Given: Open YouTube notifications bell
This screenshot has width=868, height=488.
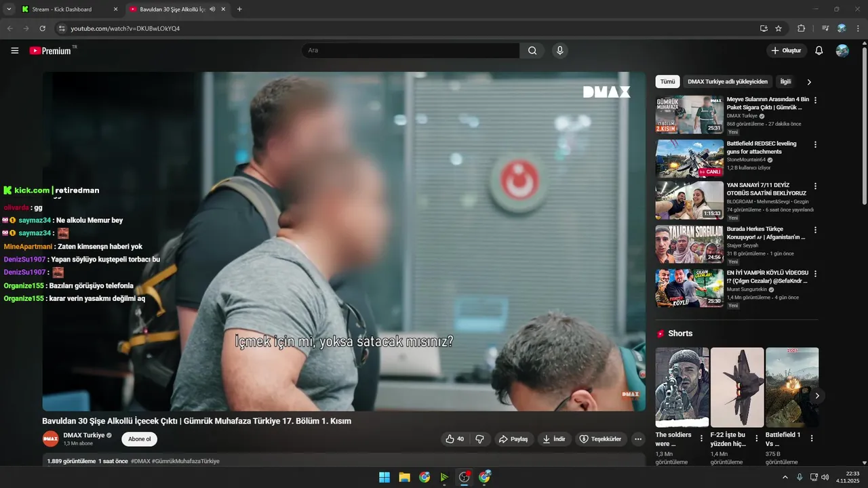Looking at the screenshot, I should (818, 50).
